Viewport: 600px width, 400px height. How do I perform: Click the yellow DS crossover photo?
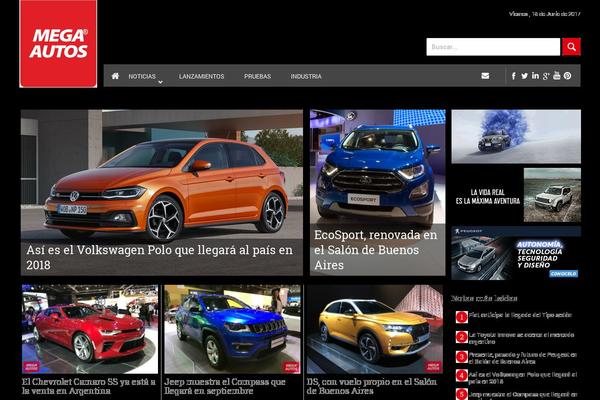pyautogui.click(x=375, y=329)
